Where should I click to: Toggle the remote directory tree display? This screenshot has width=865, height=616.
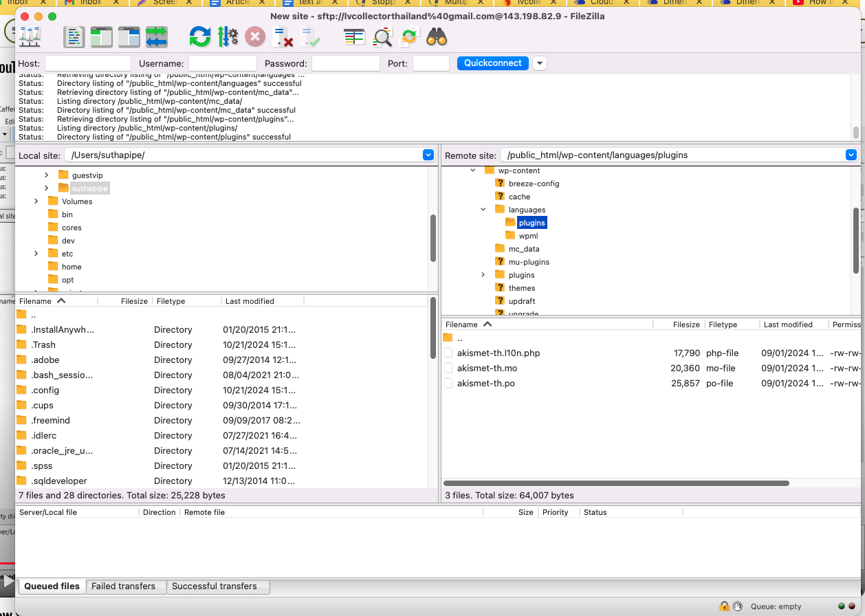click(x=129, y=36)
